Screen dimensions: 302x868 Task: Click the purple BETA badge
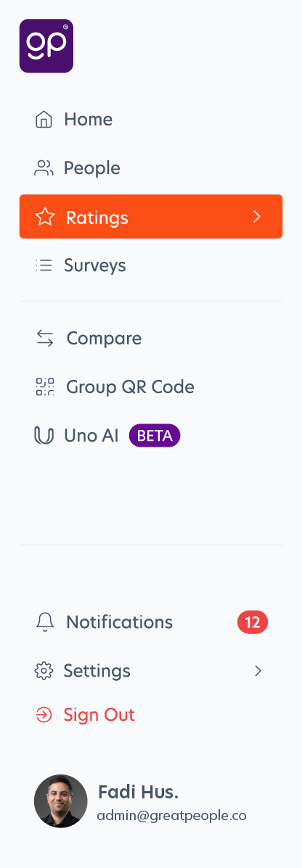(155, 436)
